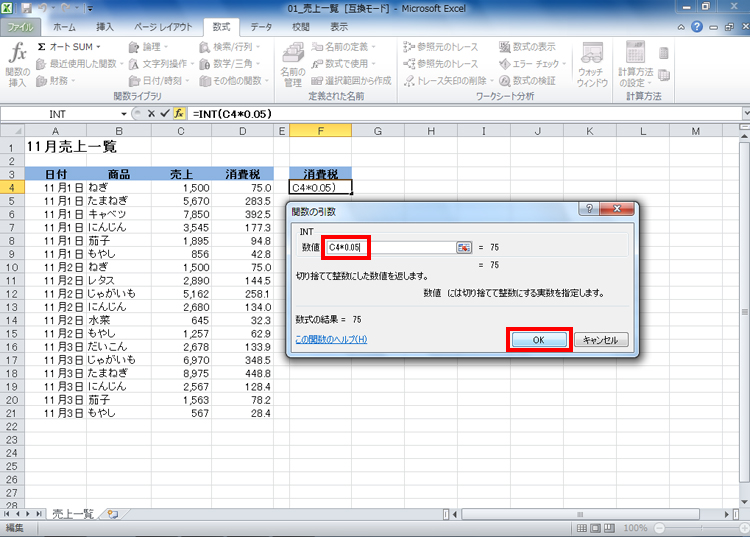750x537 pixels.
Task: Open the Text functions list
Action: 161,64
